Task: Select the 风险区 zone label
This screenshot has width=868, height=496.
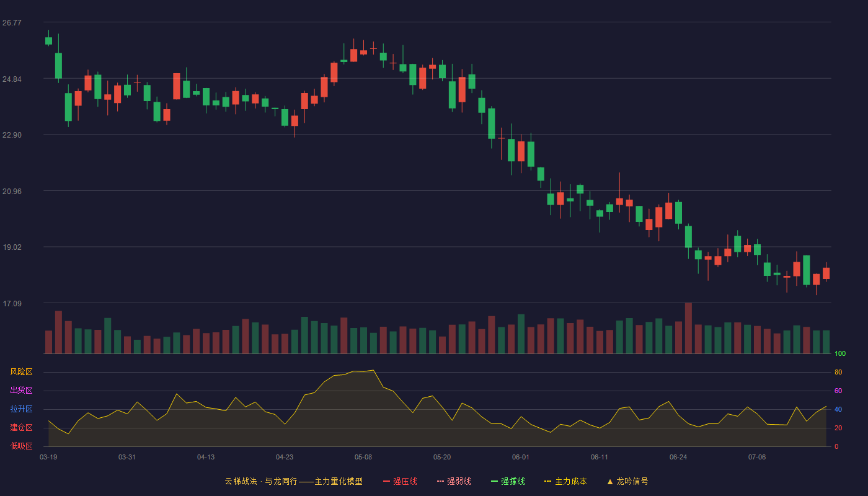Action: pyautogui.click(x=21, y=372)
